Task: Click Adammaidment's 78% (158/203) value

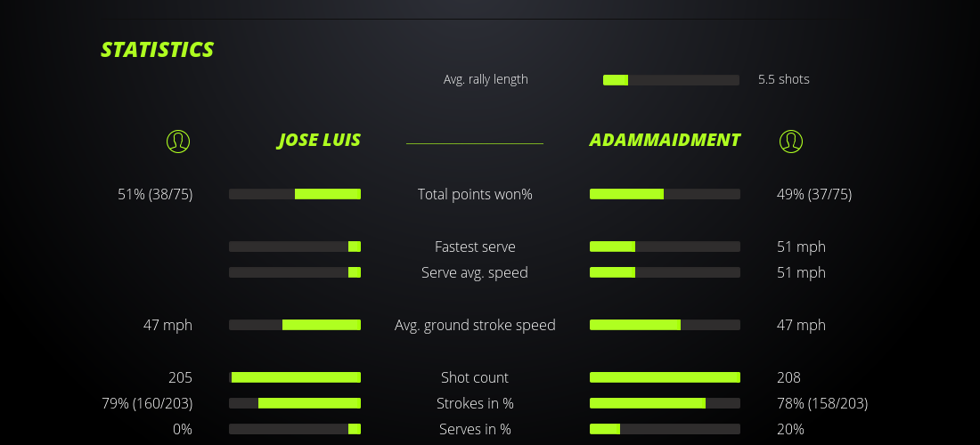Action: (x=821, y=403)
